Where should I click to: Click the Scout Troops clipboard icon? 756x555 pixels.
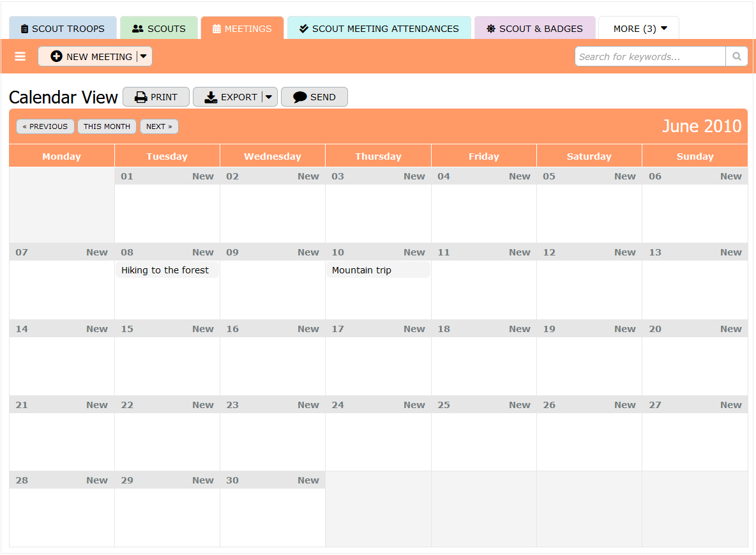point(25,29)
